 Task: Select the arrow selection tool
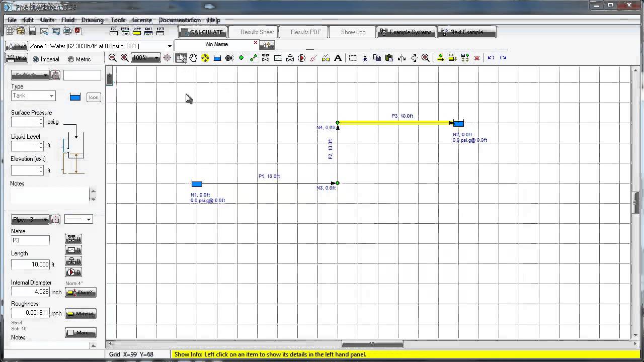181,58
